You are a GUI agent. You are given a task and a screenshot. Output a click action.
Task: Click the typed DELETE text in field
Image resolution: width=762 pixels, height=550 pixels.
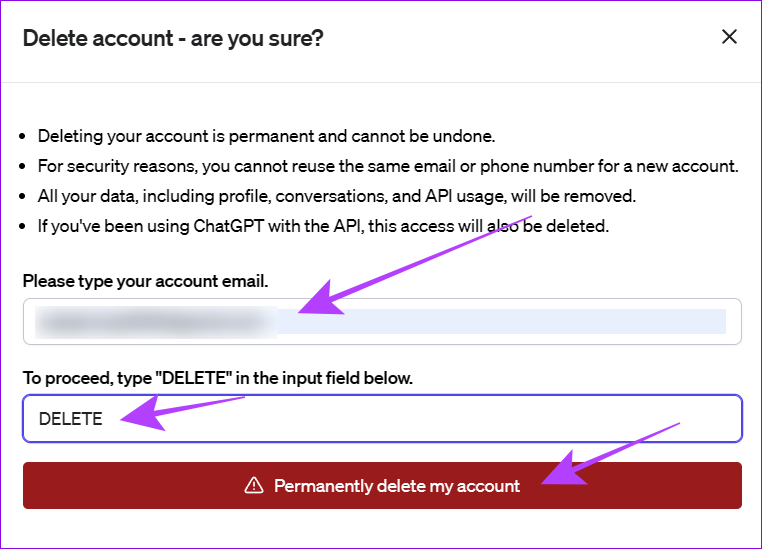tap(70, 419)
